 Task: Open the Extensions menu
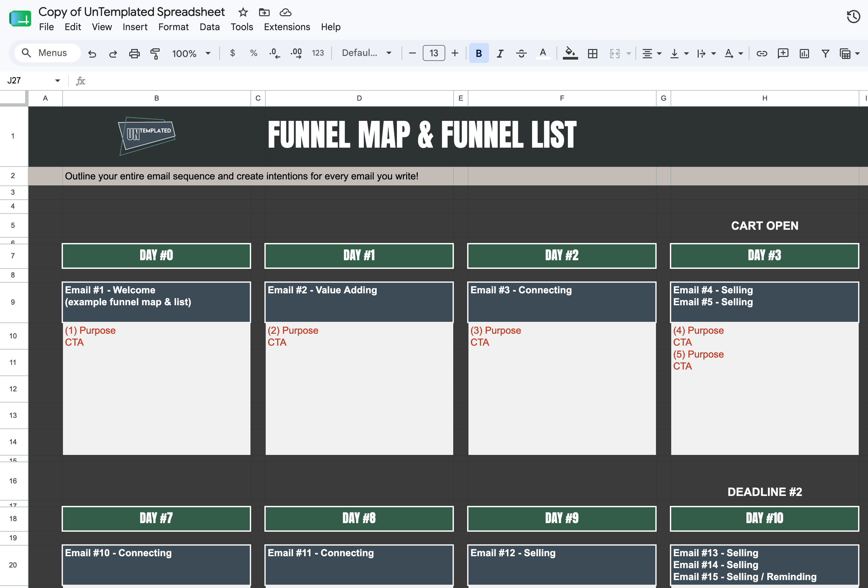tap(287, 27)
